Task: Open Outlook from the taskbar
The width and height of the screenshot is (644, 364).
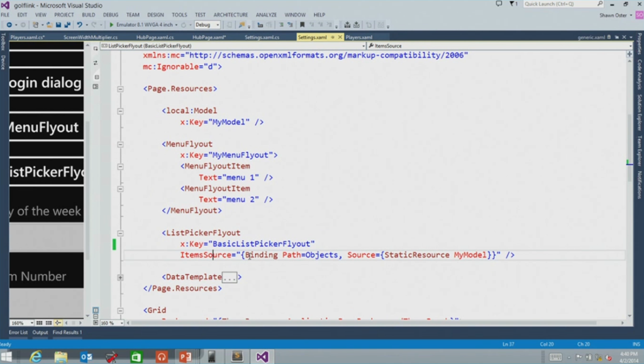Action: [86, 356]
